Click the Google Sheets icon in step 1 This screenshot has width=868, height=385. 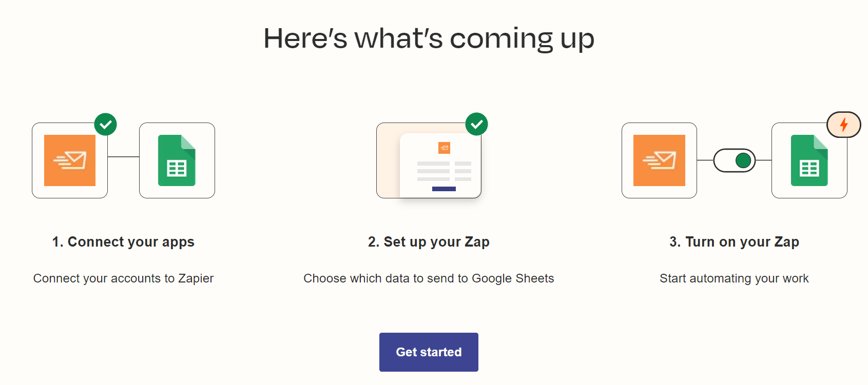(x=177, y=160)
